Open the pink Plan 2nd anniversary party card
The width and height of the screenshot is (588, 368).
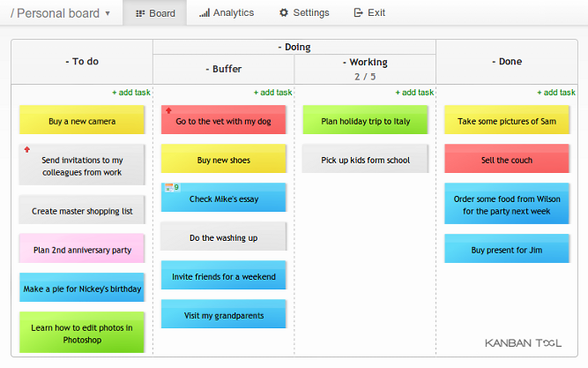[82, 250]
